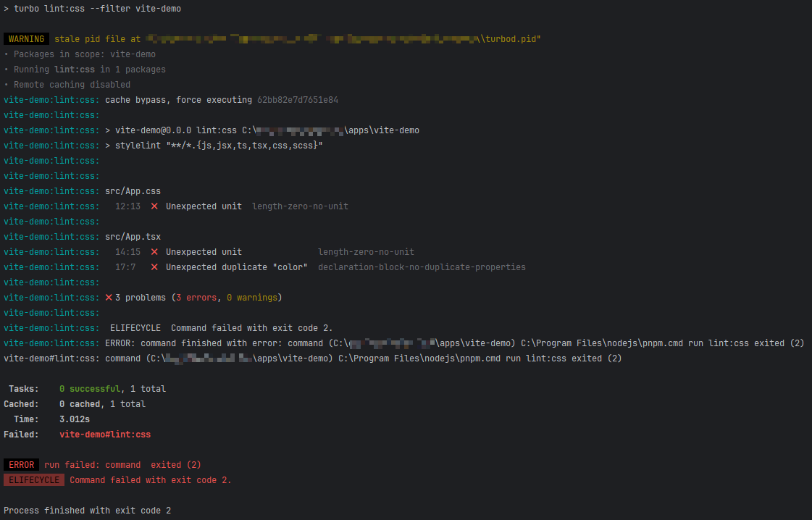This screenshot has width=812, height=520.
Task: Click the red X before '3 problems'
Action: coord(109,297)
